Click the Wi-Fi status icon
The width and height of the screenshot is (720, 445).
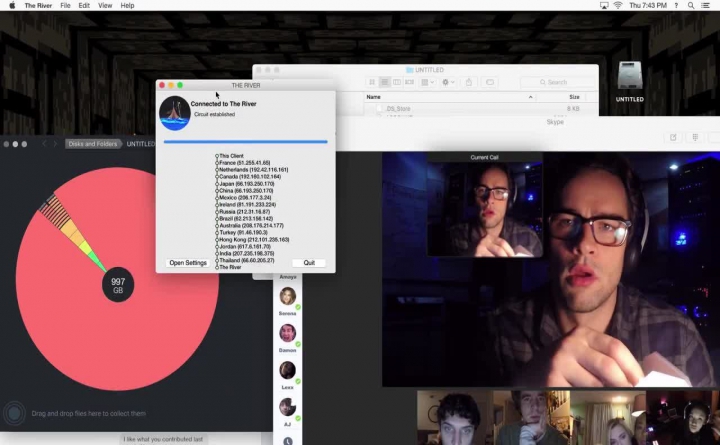(618, 6)
